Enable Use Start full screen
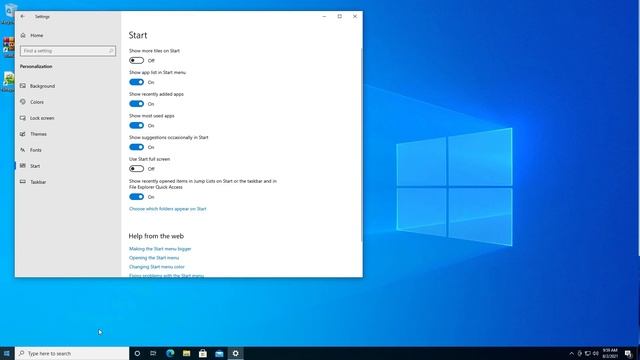640x360 pixels. [136, 169]
